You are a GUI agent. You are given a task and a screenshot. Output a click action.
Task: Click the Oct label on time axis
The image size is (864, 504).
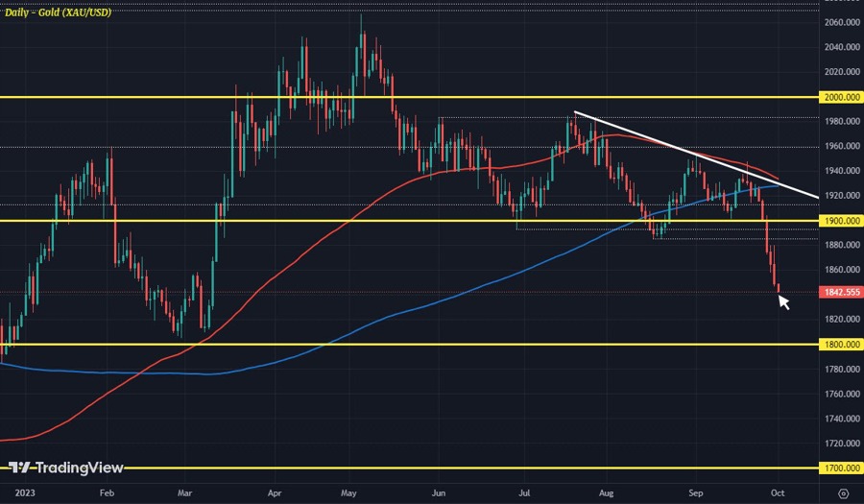tap(778, 493)
